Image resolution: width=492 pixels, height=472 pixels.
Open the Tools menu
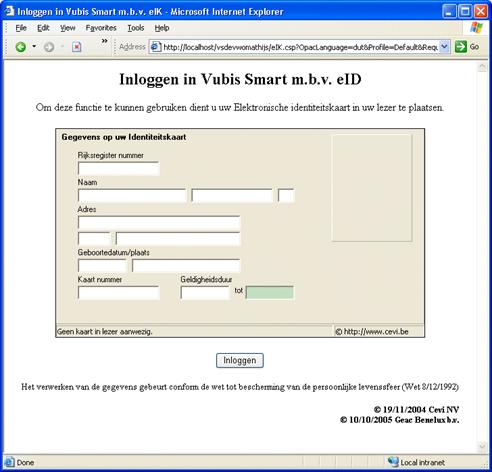pos(136,28)
